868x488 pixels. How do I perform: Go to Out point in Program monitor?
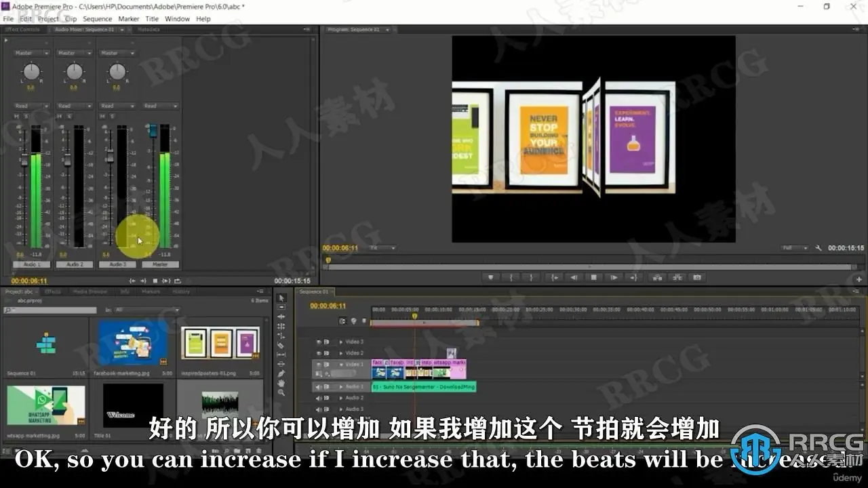click(x=633, y=277)
